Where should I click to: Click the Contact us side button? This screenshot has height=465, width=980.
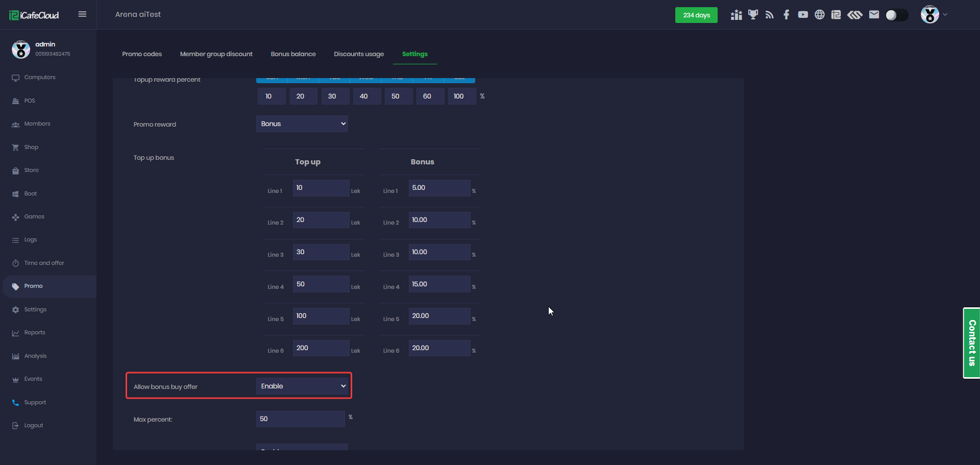[971, 342]
